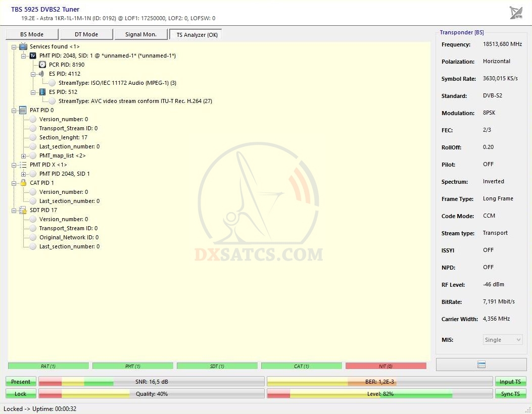Click the PAT PID 0 table icon
Image resolution: width=532 pixels, height=414 pixels.
[23, 110]
